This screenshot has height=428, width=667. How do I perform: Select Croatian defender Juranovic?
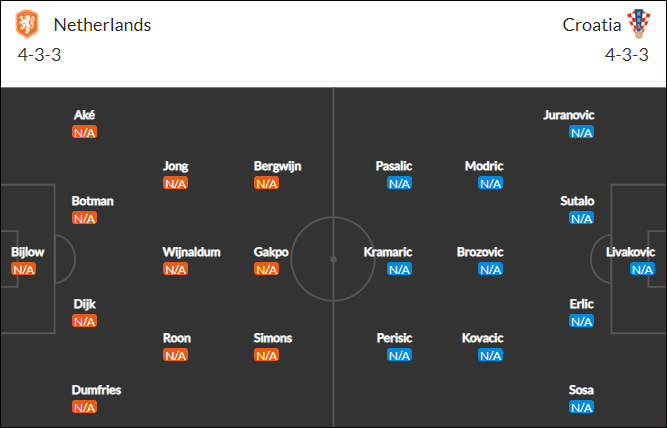[x=568, y=115]
